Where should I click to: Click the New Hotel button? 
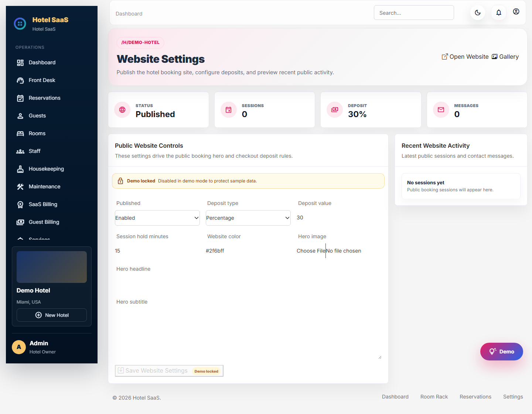click(x=52, y=315)
